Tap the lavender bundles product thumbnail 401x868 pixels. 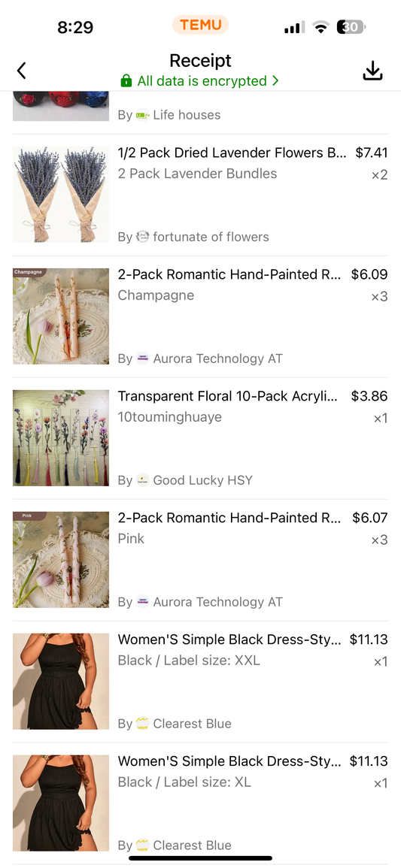(61, 195)
